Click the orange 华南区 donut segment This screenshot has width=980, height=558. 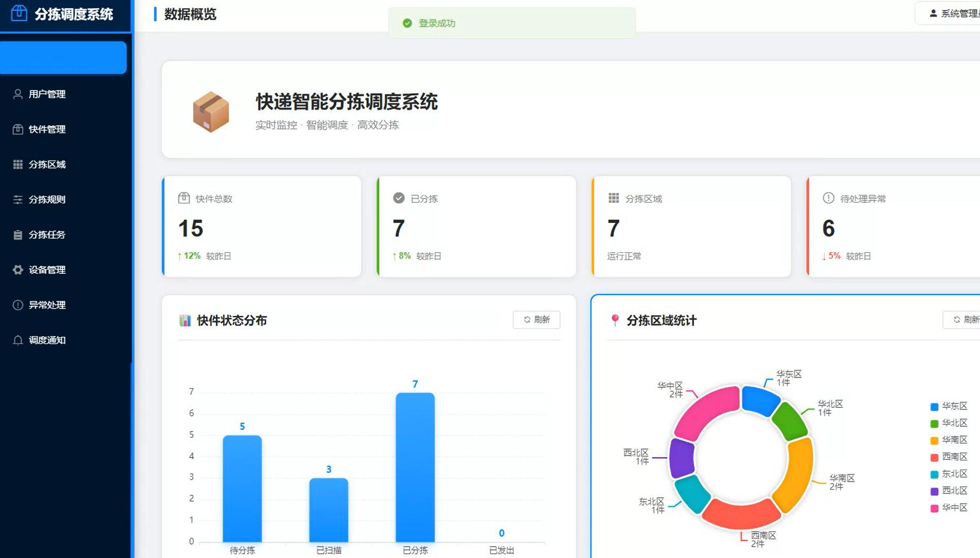point(797,474)
